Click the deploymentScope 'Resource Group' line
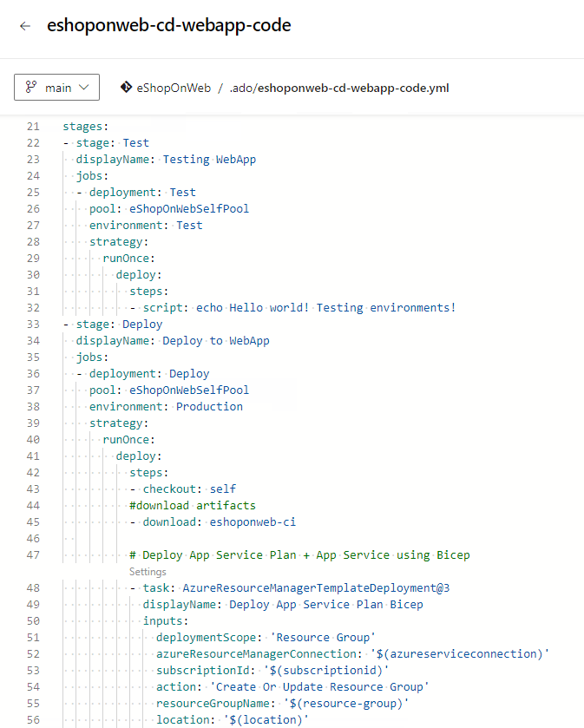 266,638
